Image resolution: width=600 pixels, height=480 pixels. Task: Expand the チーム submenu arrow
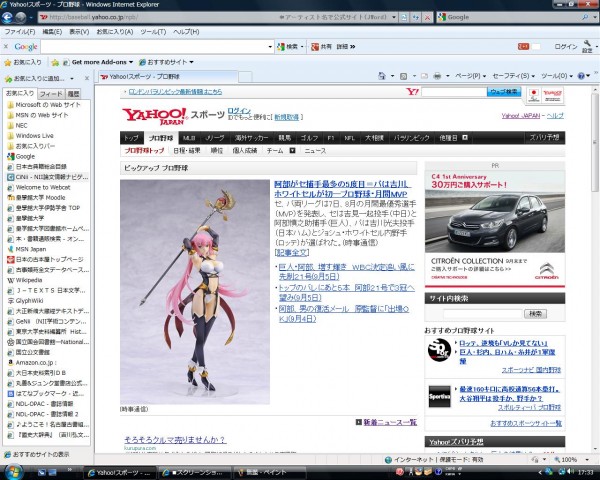coord(292,151)
